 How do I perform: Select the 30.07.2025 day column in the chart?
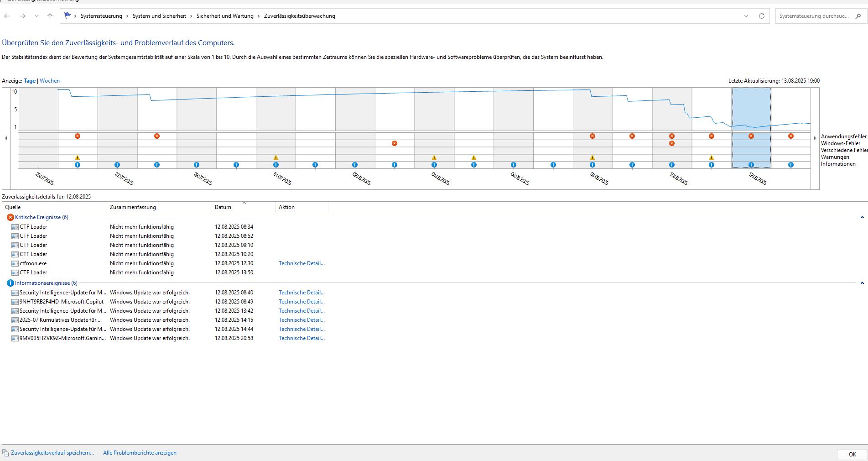(236, 128)
